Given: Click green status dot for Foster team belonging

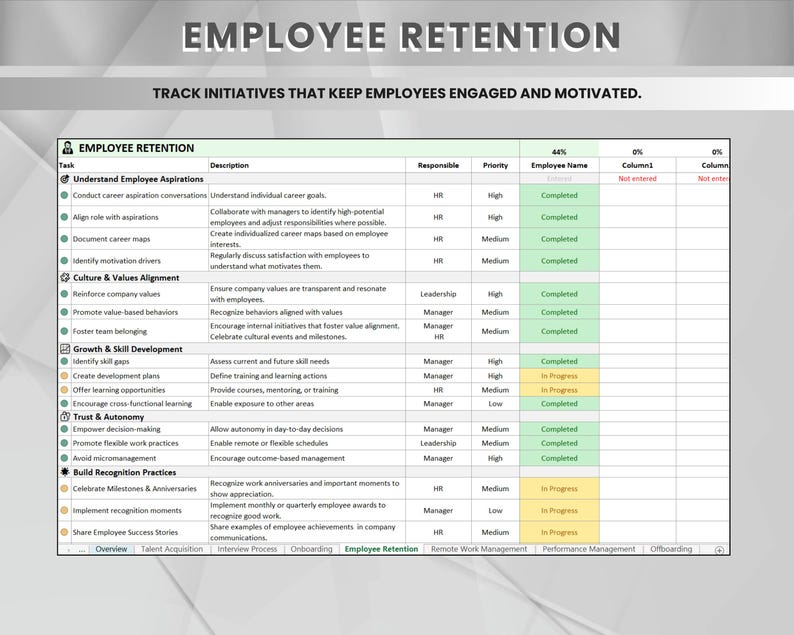Looking at the screenshot, I should pyautogui.click(x=64, y=331).
